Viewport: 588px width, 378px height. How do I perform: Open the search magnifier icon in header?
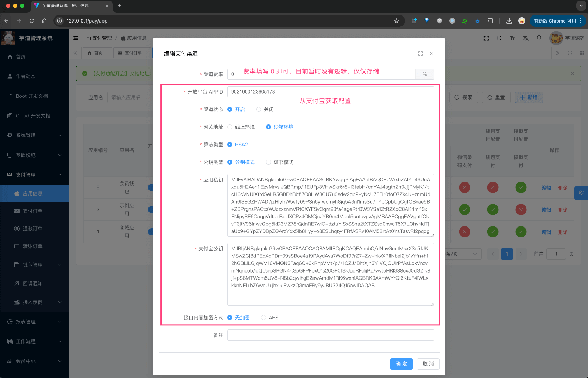[x=499, y=38]
